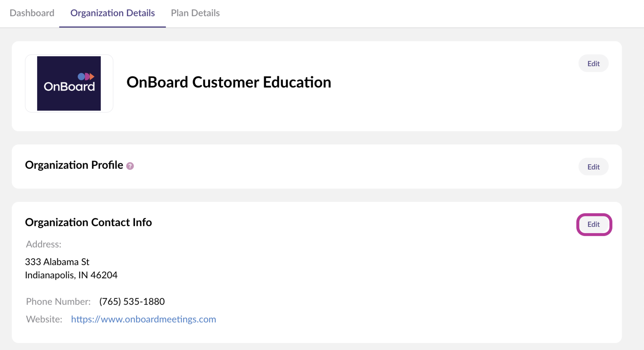Click the Indianapolis, IN 46204 line
Viewport: 644px width, 350px height.
[x=71, y=275]
